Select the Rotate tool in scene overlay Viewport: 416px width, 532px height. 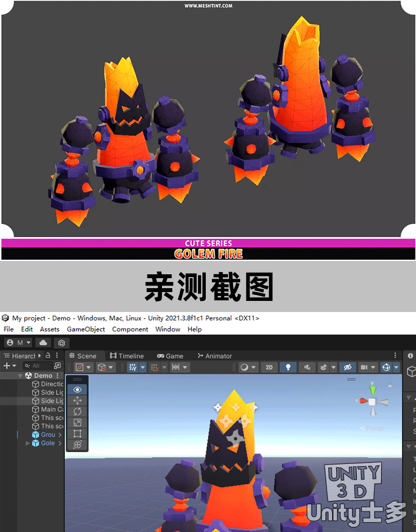tap(77, 411)
